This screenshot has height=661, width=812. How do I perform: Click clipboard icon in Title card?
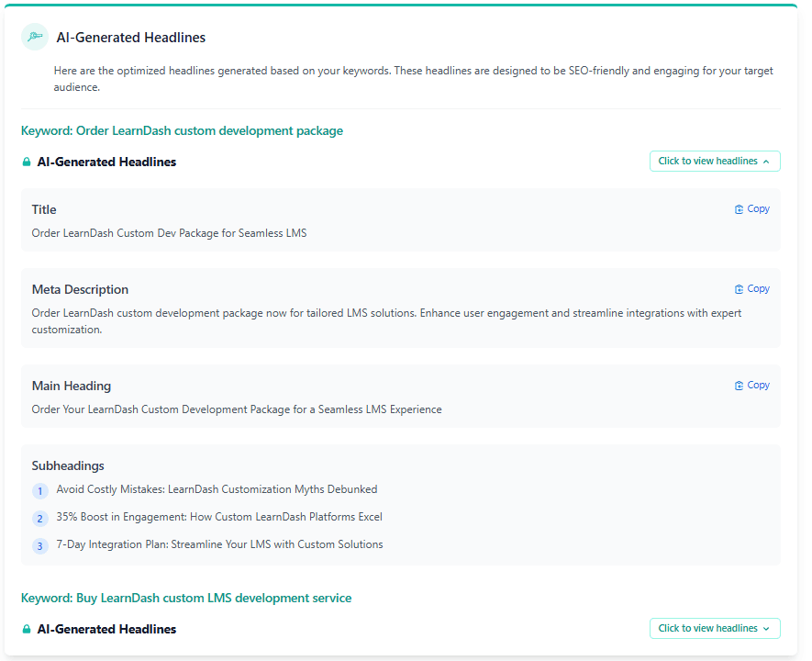(739, 209)
